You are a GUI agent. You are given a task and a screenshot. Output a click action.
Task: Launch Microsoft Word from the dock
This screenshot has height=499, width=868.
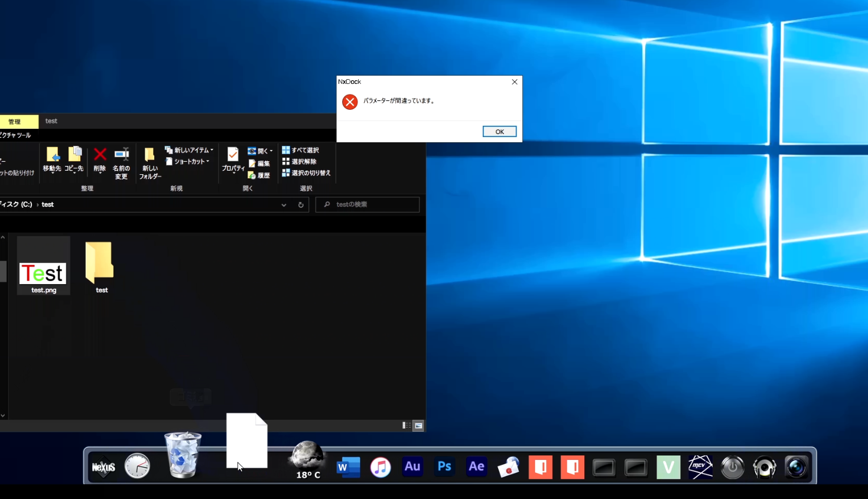click(x=348, y=467)
